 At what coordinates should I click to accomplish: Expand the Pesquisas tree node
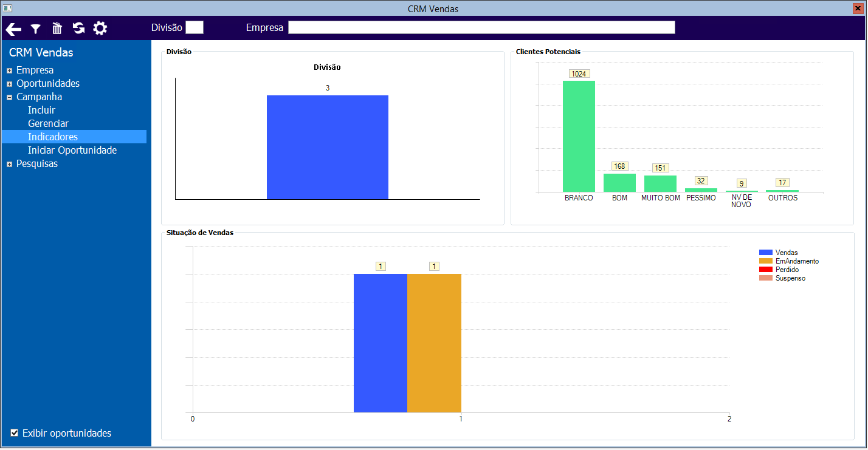tap(9, 164)
